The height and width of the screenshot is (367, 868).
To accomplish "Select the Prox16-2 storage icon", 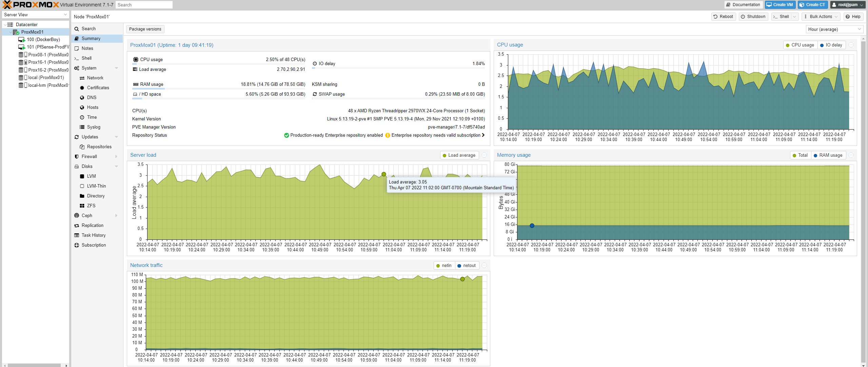I will [23, 70].
